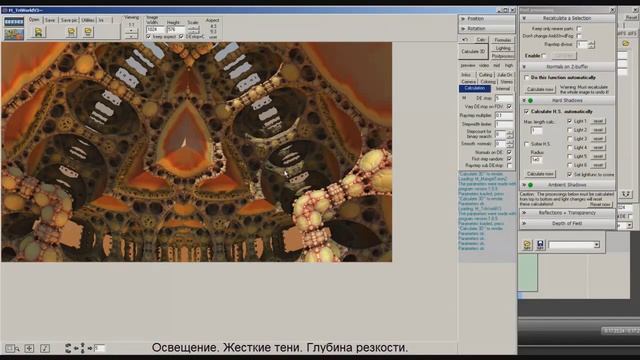Open the Cutting tab
Image resolution: width=640 pixels, height=360 pixels.
pos(485,75)
